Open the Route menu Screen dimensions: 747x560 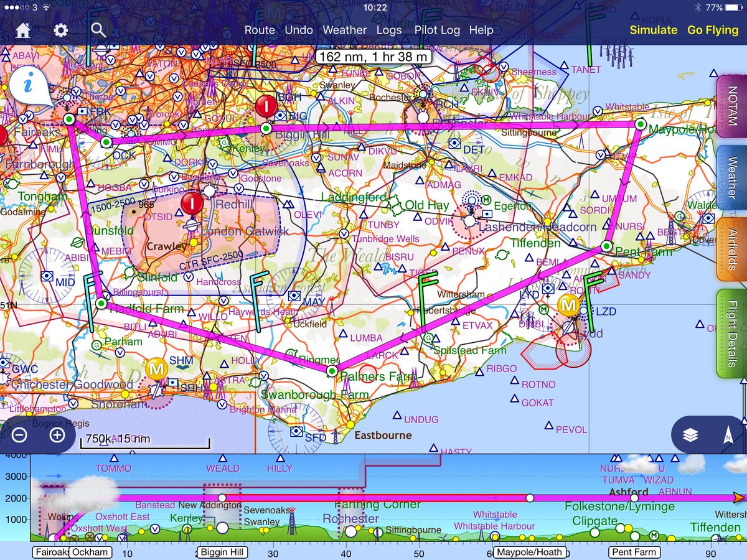260,30
